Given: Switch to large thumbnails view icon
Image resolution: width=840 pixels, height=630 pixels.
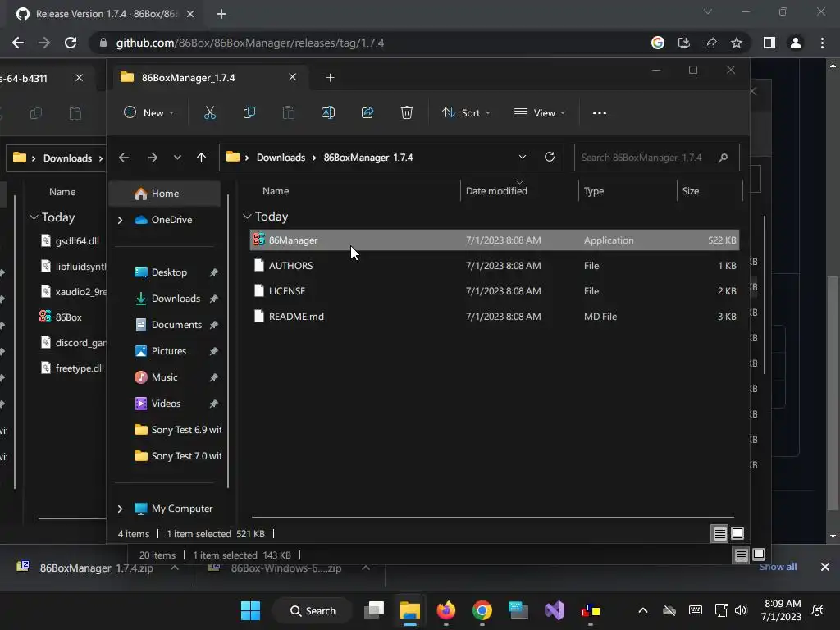Looking at the screenshot, I should coord(737,533).
